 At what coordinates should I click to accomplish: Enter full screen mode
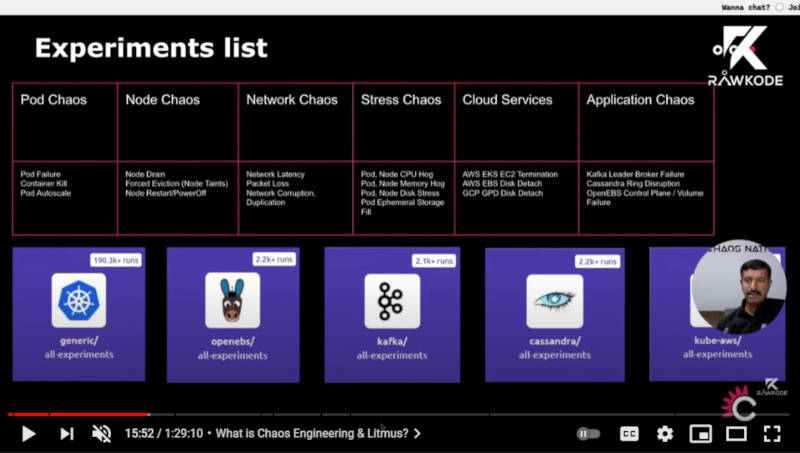[772, 434]
